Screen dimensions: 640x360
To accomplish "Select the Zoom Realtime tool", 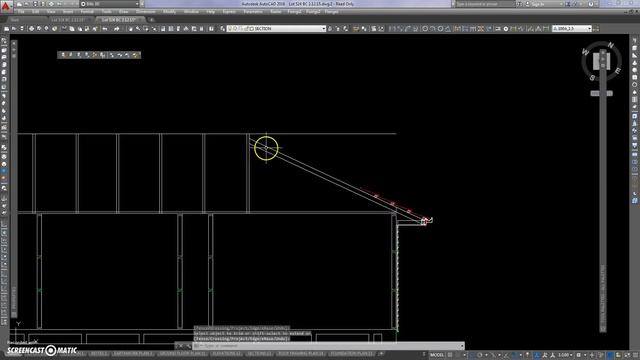I will tap(138, 29).
